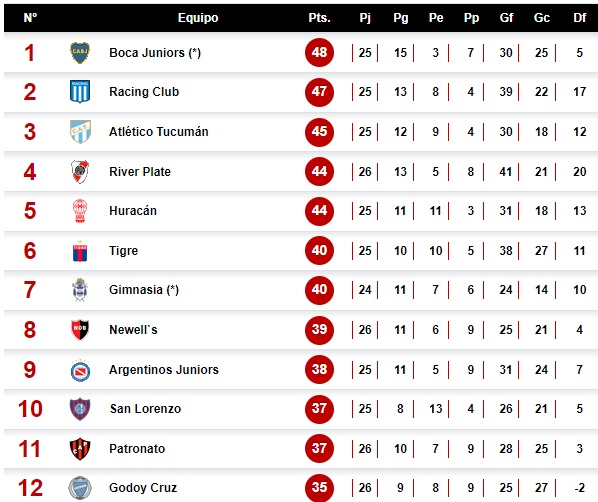Select the San Lorenzo crest
598x502 pixels.
pos(80,409)
